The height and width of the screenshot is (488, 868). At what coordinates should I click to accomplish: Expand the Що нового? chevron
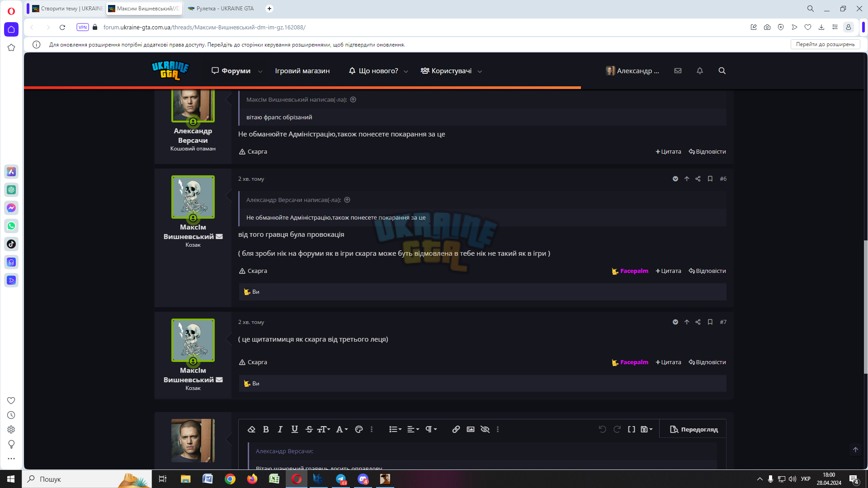pos(406,71)
